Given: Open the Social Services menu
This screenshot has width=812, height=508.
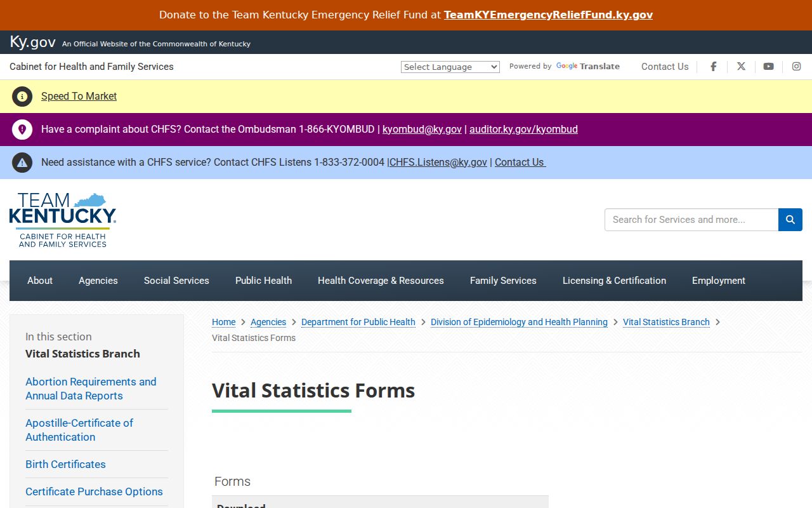Looking at the screenshot, I should pos(176,281).
